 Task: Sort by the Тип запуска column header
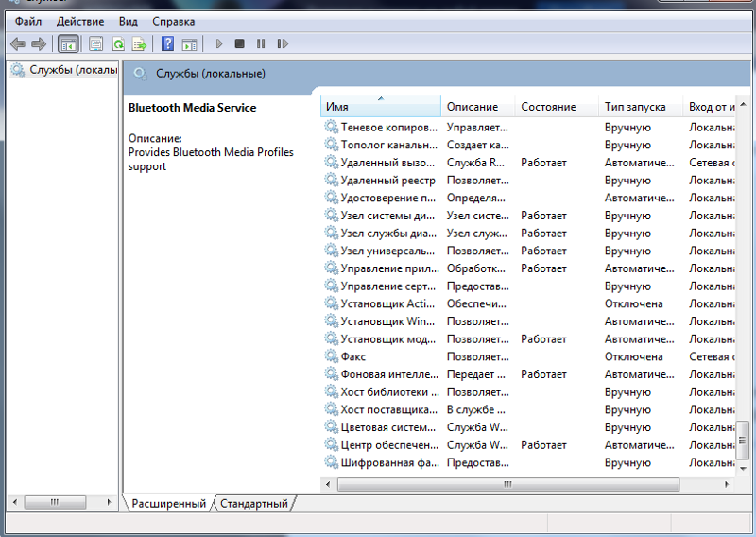click(x=641, y=107)
